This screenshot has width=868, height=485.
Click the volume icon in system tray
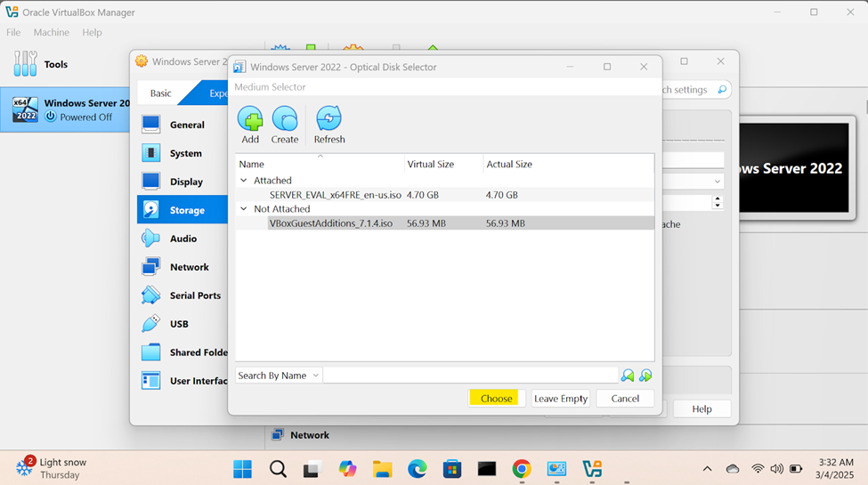[776, 469]
